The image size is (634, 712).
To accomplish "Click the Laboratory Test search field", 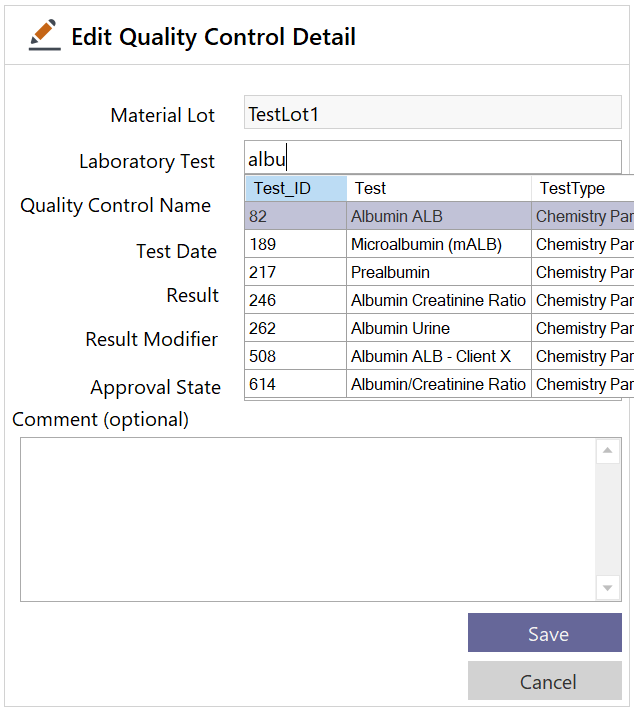I will click(x=432, y=159).
